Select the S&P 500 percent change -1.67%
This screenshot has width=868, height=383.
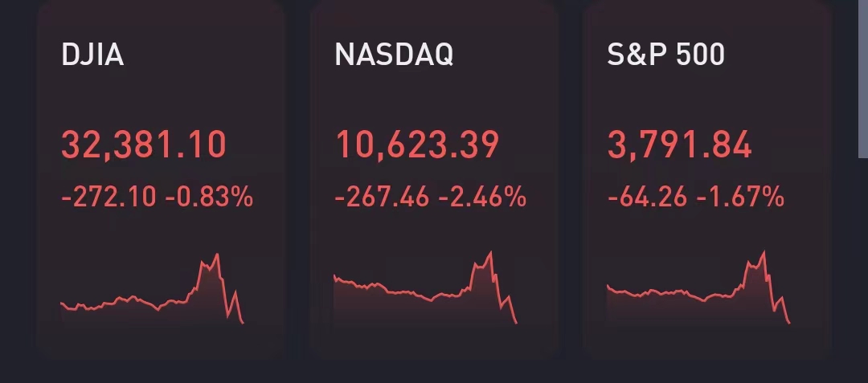click(x=740, y=196)
